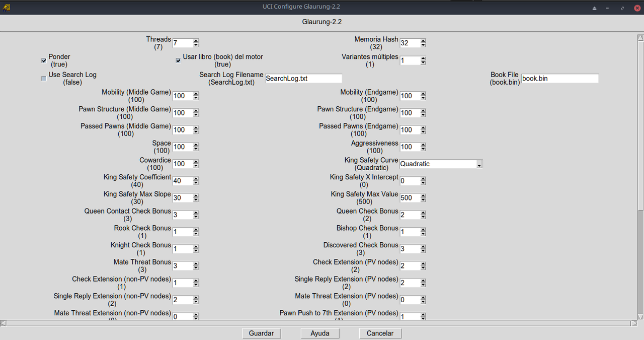This screenshot has width=644, height=340.
Task: Save settings with the Guardar button
Action: [x=262, y=333]
